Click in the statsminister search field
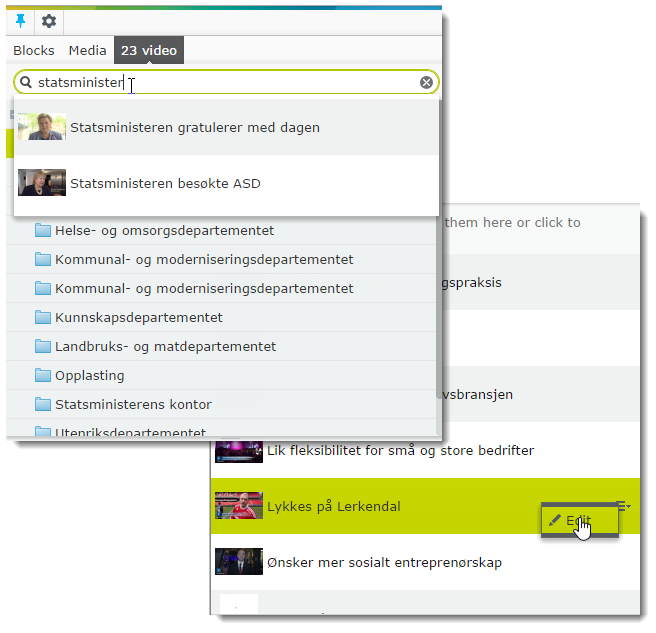 pos(220,82)
